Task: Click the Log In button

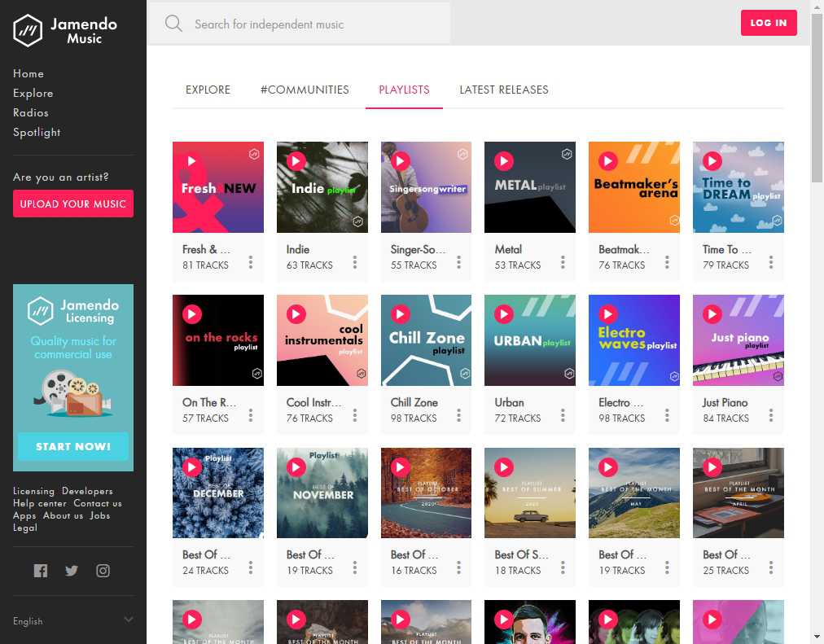Action: coord(769,23)
